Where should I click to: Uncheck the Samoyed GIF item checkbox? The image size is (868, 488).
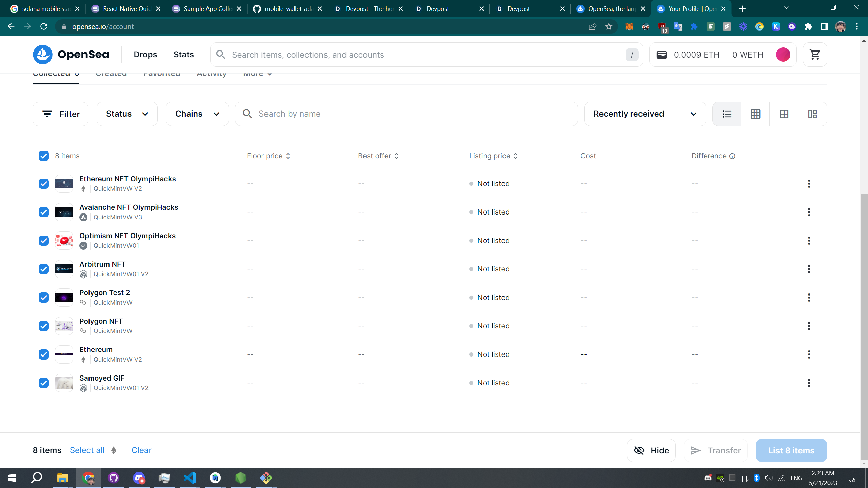click(44, 383)
